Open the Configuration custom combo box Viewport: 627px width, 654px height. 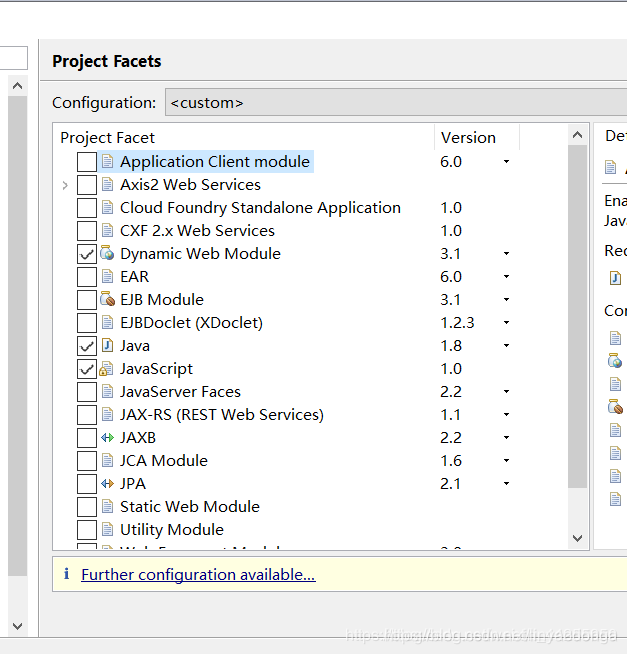coord(396,102)
